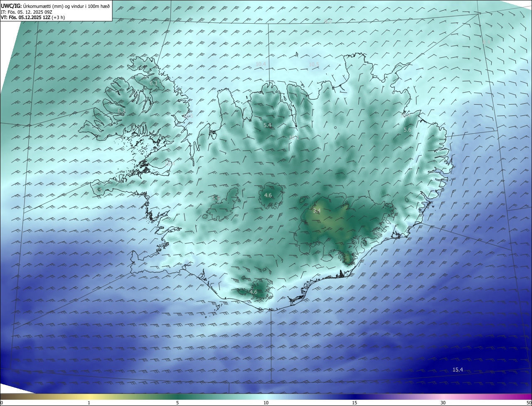Click the color bar tick label '50'
The image size is (532, 406).
[529, 403]
